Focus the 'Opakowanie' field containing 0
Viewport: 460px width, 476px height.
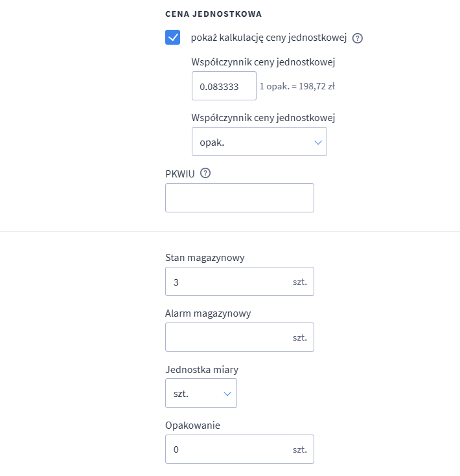pos(227,449)
